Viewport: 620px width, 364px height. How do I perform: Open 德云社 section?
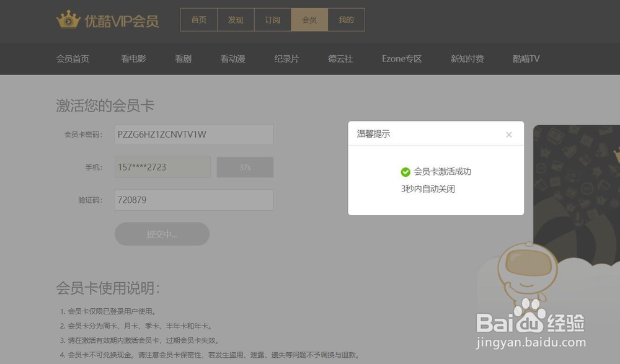tap(340, 59)
